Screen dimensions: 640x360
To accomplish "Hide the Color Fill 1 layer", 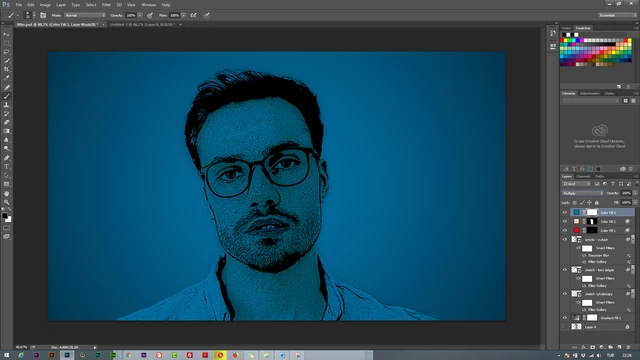I will pyautogui.click(x=565, y=230).
